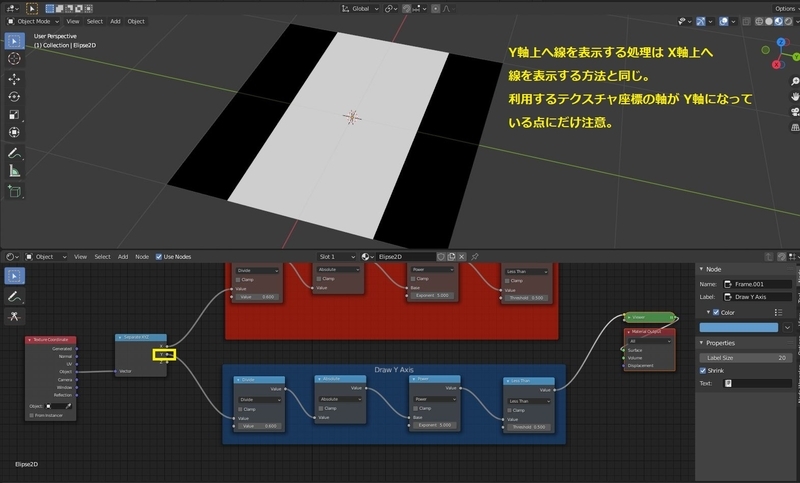Toggle viewport gizmos display
The image size is (800, 483).
tap(701, 21)
